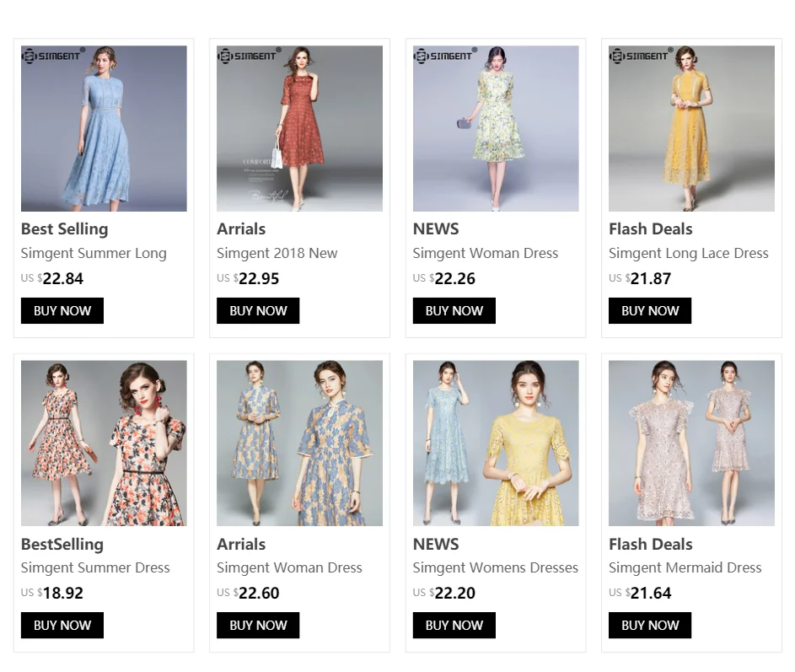Click Buy Now for Simgent 2018 New

[258, 310]
